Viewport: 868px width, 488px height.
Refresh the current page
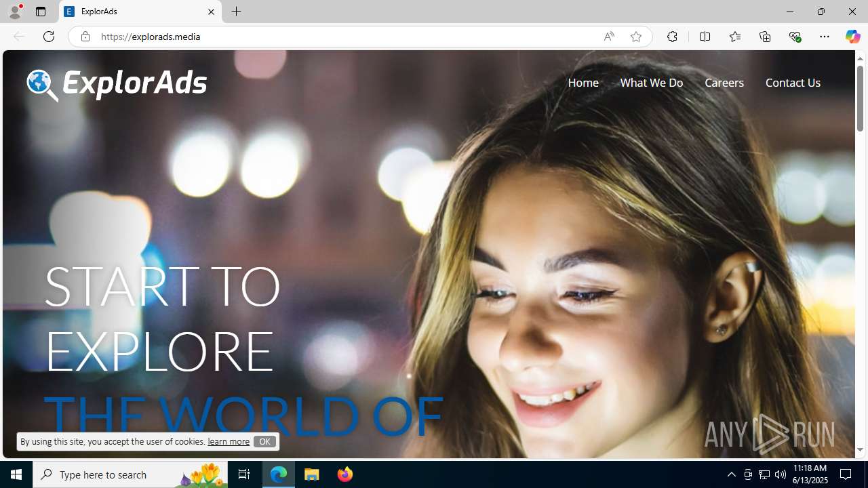pos(49,37)
